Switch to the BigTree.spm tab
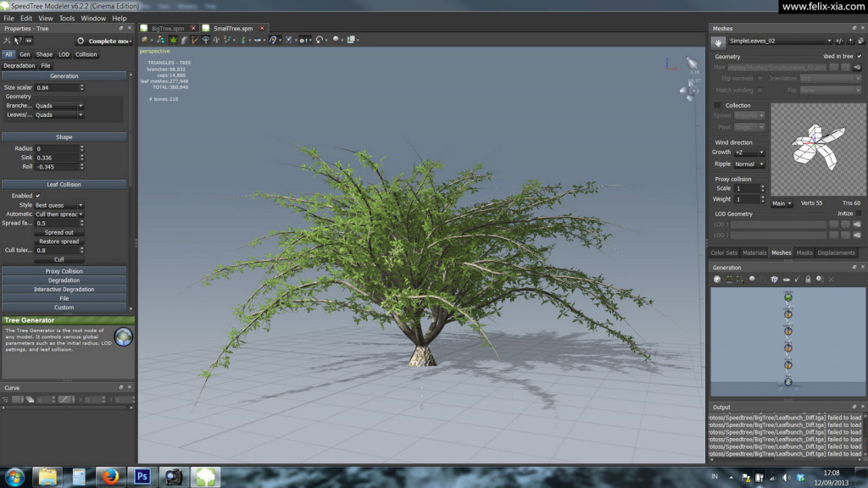The height and width of the screenshot is (488, 868). 168,28
